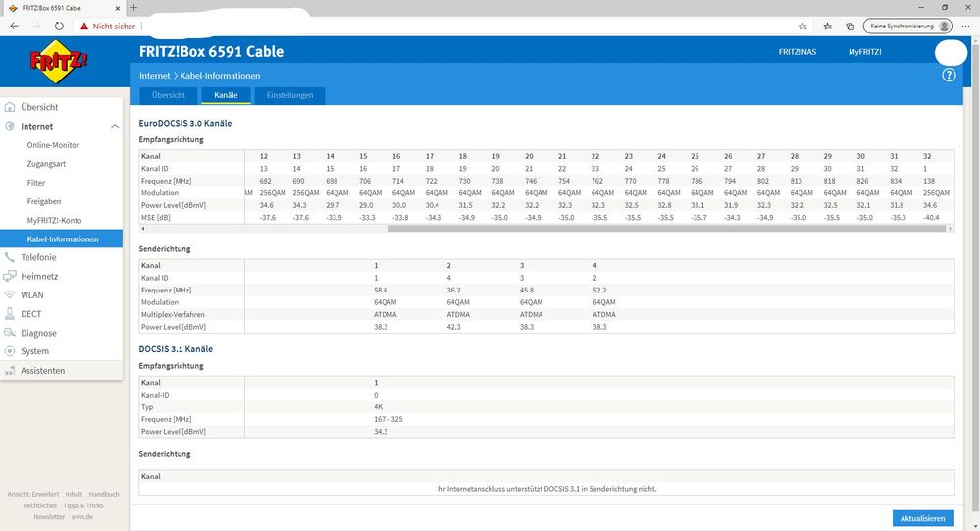Open Zugangsart in the sidebar
Viewport: 980px width, 531px height.
click(x=46, y=164)
